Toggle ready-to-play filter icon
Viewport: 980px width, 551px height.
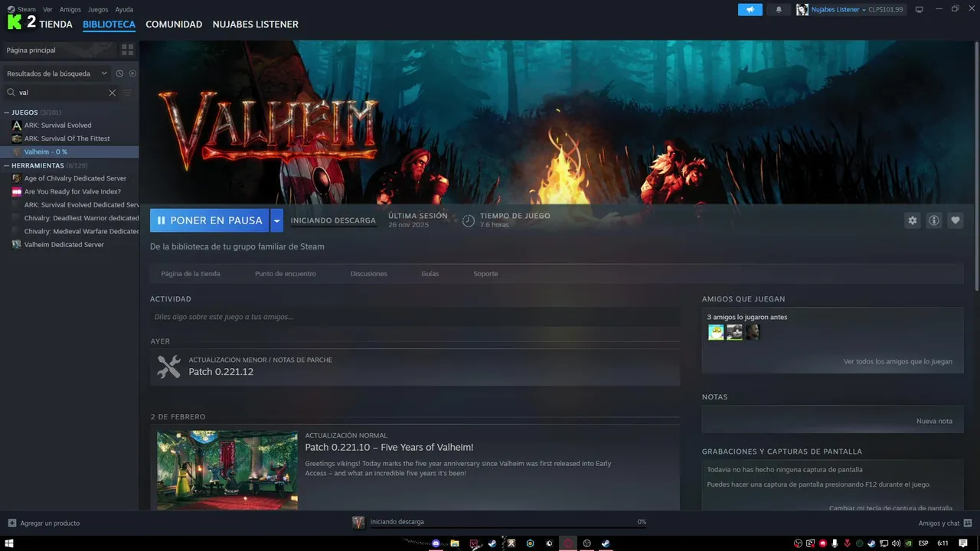[132, 73]
